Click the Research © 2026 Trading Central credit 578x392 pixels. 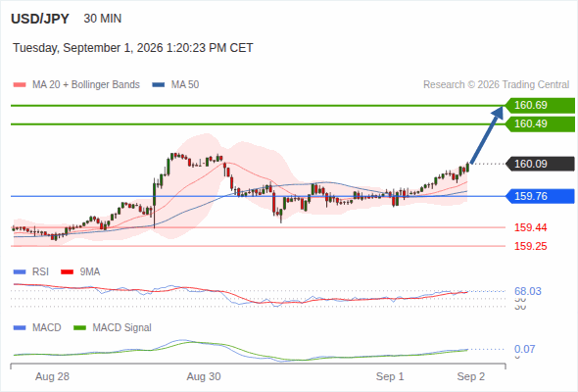[x=496, y=85]
